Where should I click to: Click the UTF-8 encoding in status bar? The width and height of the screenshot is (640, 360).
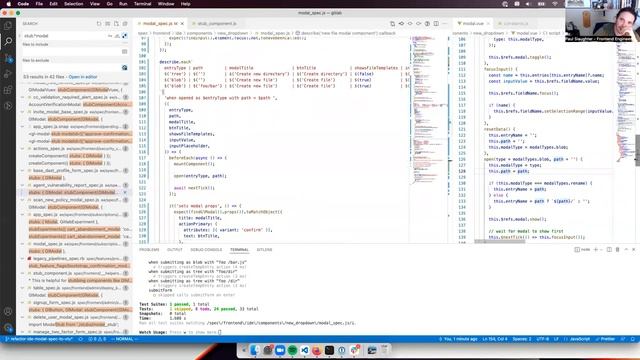pyautogui.click(x=542, y=339)
